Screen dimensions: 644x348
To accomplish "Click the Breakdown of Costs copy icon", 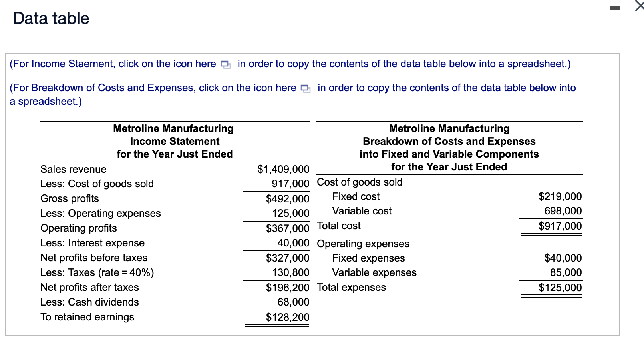I will (305, 89).
